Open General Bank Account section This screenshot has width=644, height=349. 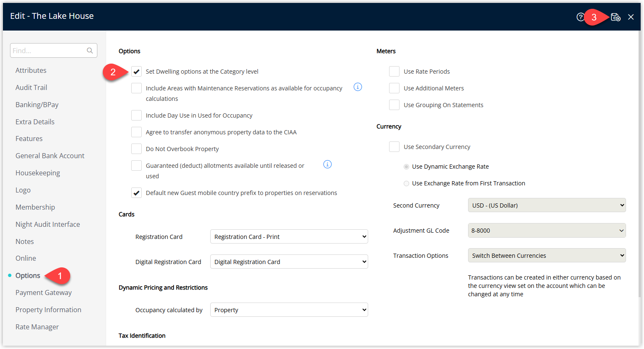pyautogui.click(x=50, y=156)
